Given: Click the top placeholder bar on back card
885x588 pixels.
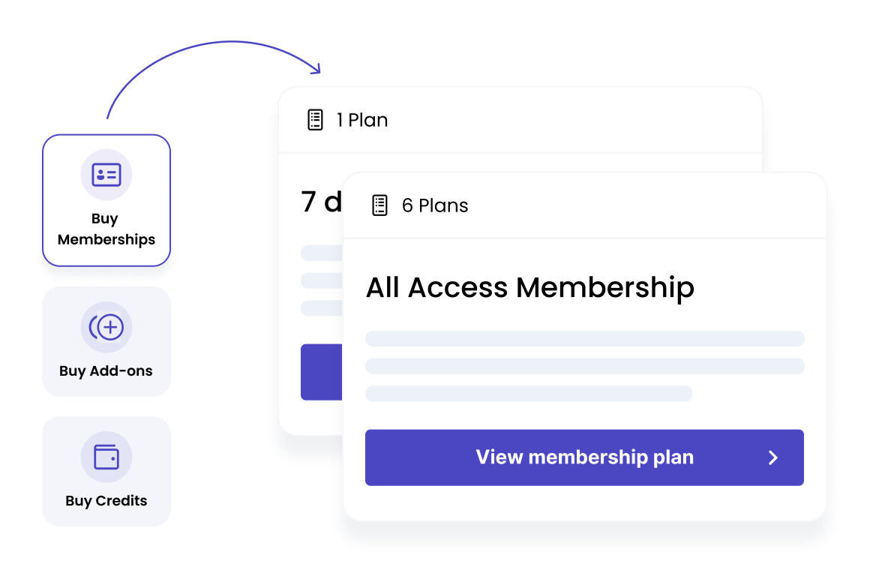Looking at the screenshot, I should pos(322,253).
